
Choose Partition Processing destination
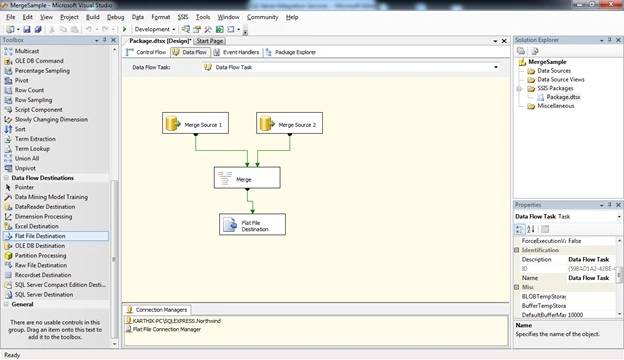pyautogui.click(x=40, y=255)
